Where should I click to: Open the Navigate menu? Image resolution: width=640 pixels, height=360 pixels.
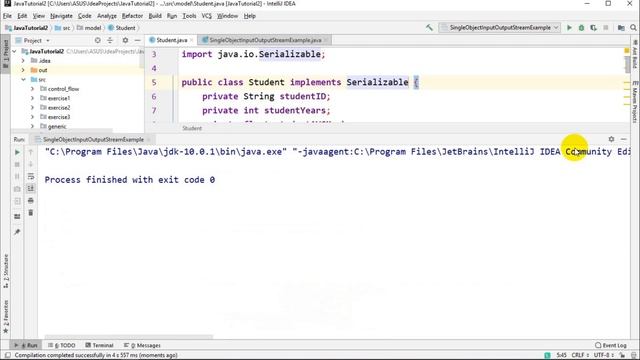[61, 16]
